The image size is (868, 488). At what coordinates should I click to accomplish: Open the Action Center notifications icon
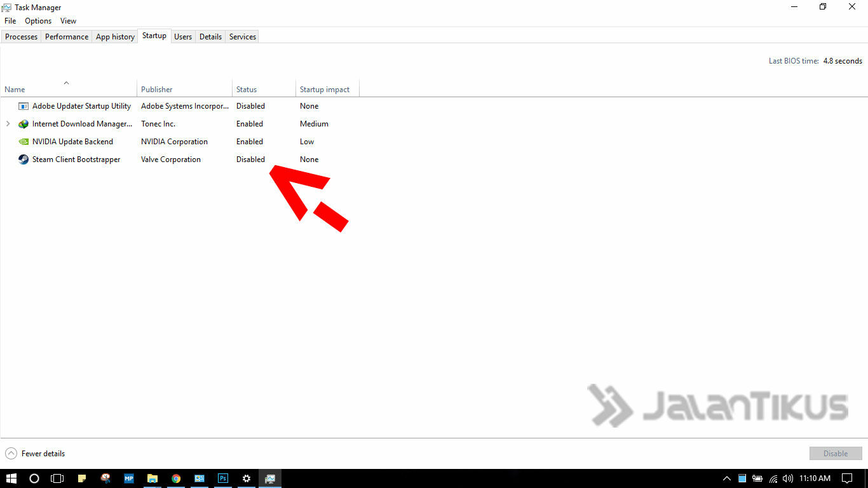[847, 478]
